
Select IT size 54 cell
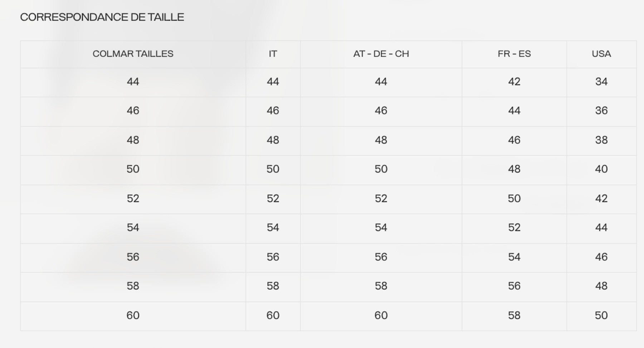pyautogui.click(x=273, y=228)
